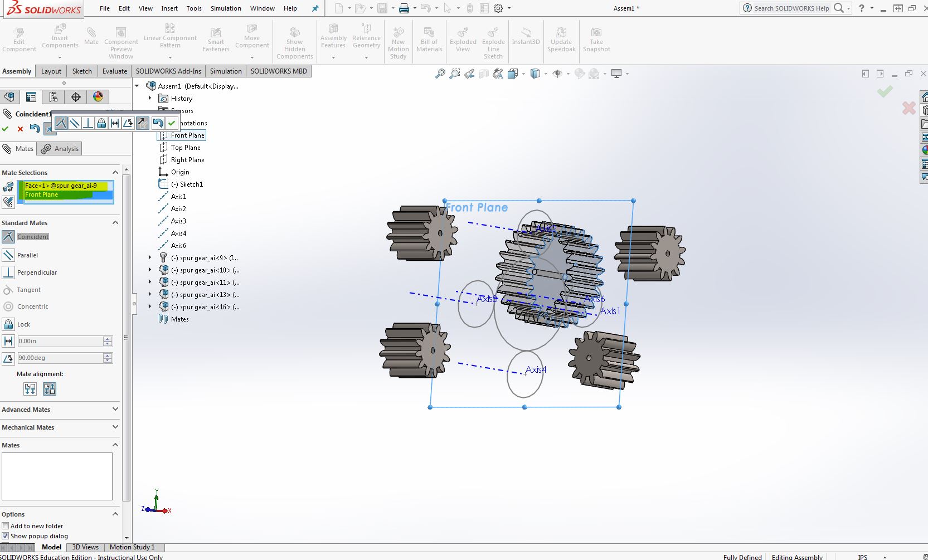Switch to the Evaluate tab

click(x=115, y=71)
